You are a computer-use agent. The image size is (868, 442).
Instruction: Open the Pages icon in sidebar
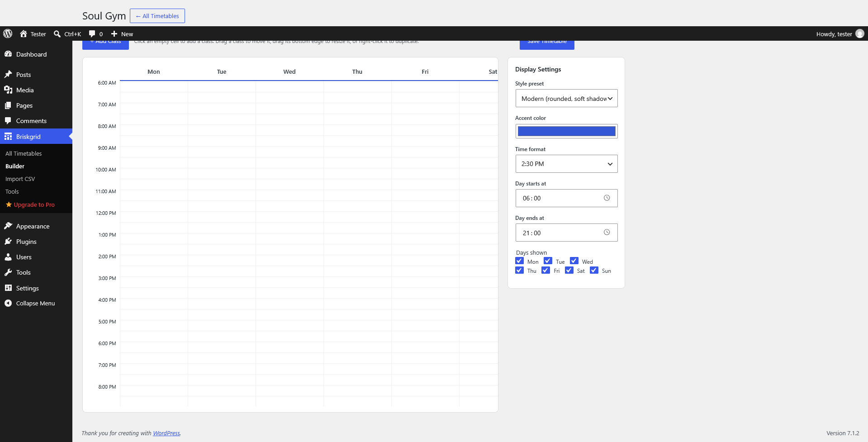pyautogui.click(x=8, y=105)
